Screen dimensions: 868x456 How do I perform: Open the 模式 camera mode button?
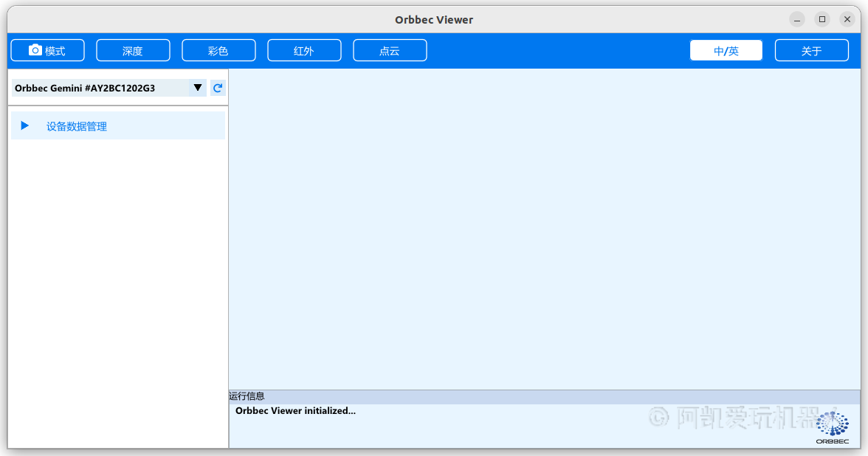click(x=47, y=50)
